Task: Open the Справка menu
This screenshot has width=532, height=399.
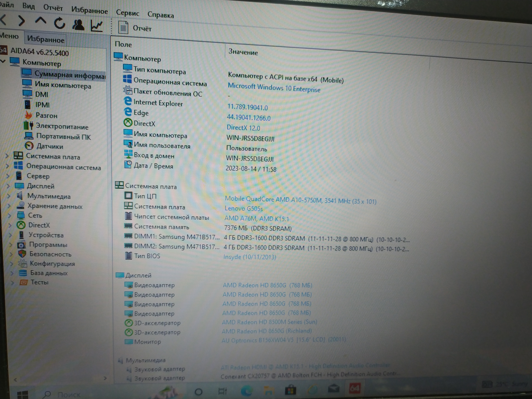Action: pyautogui.click(x=161, y=15)
